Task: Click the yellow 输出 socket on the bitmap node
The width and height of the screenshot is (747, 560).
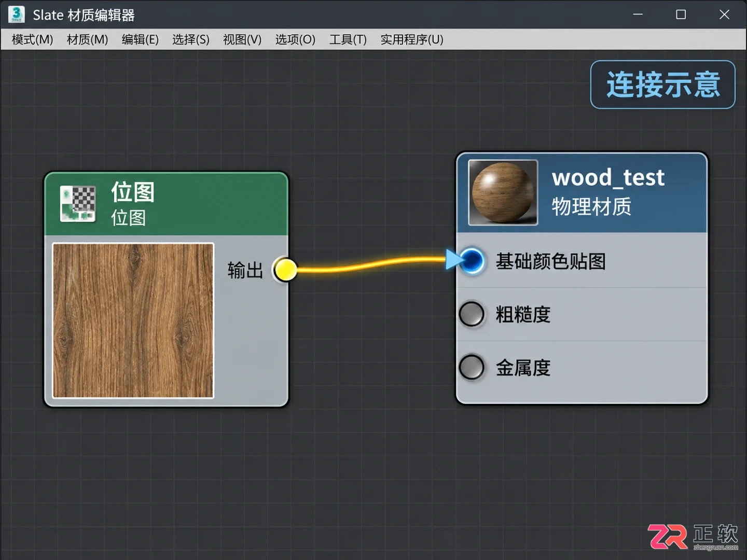Action: pyautogui.click(x=285, y=270)
